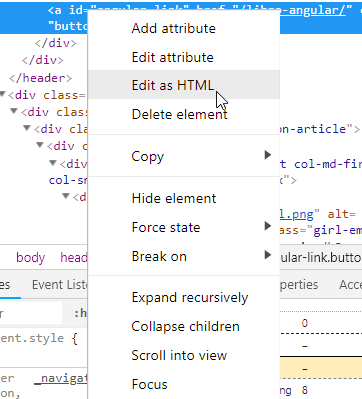This screenshot has height=399, width=362.
Task: Collapse the first div class tree node
Action: [x=3, y=94]
